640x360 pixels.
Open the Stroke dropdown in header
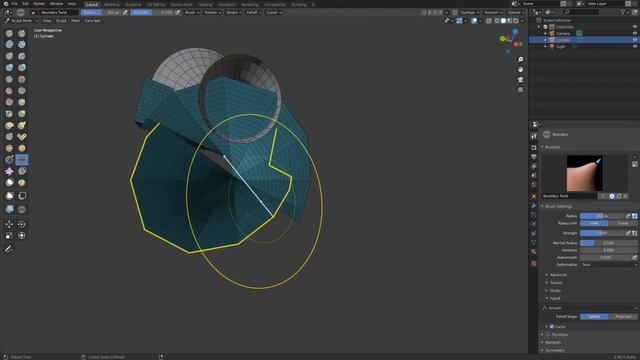[233, 12]
